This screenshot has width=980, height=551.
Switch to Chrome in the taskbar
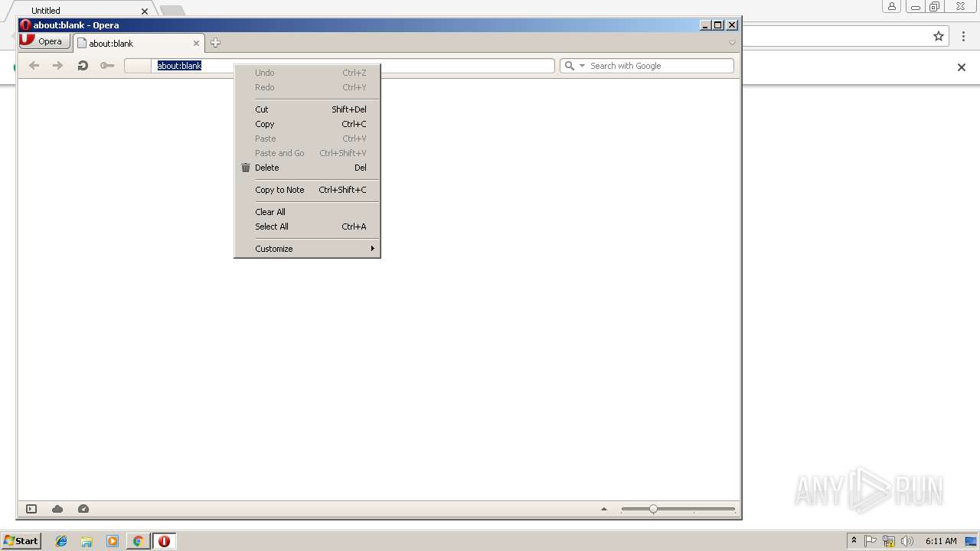[x=138, y=541]
